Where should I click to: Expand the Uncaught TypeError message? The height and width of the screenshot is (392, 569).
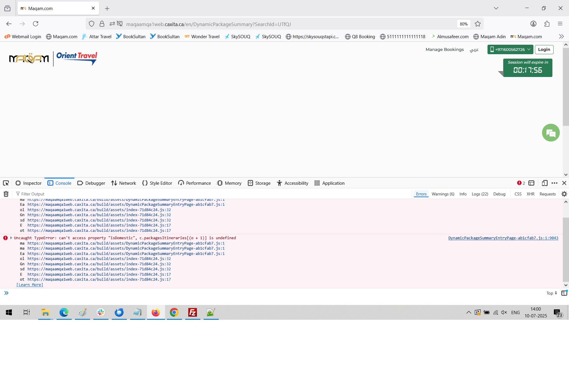[11, 238]
